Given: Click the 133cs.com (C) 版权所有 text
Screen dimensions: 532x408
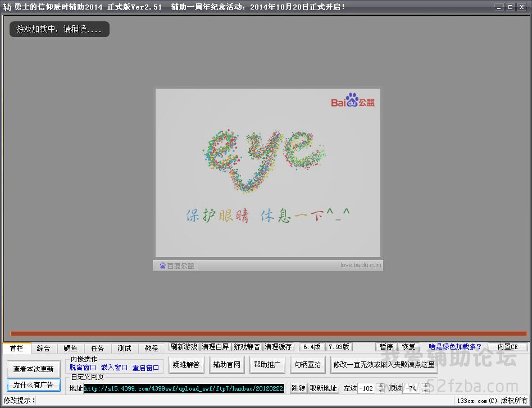Looking at the screenshot, I should 492,401.
